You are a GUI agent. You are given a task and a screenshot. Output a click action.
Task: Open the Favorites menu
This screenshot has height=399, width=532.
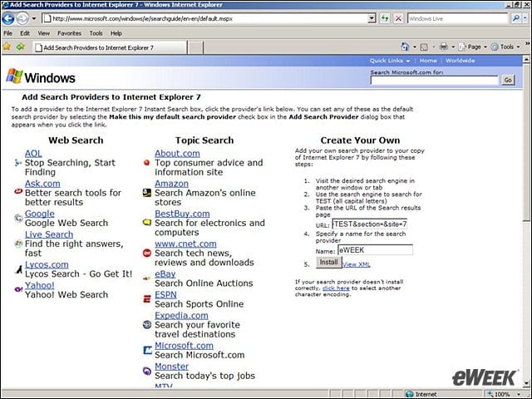69,33
